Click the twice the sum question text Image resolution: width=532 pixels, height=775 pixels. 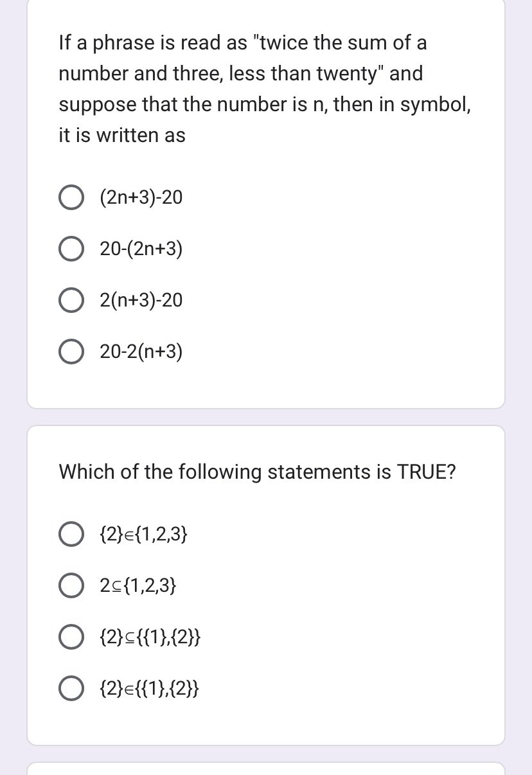(x=265, y=89)
